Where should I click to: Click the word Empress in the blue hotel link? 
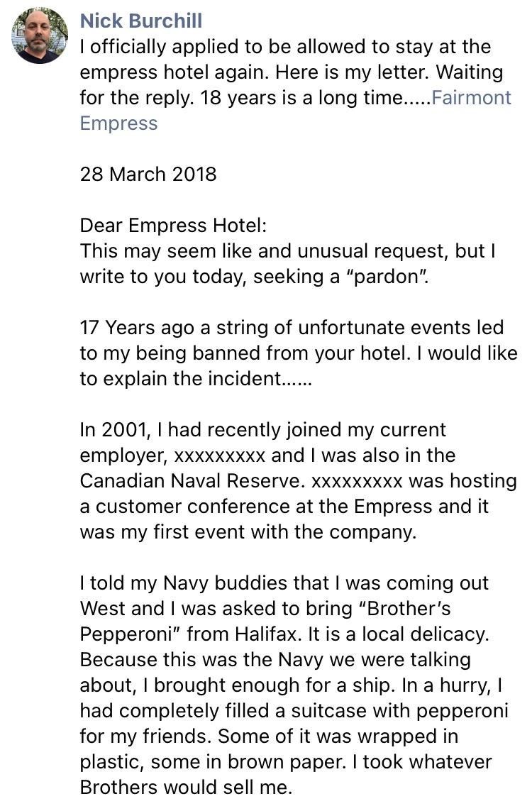[118, 123]
